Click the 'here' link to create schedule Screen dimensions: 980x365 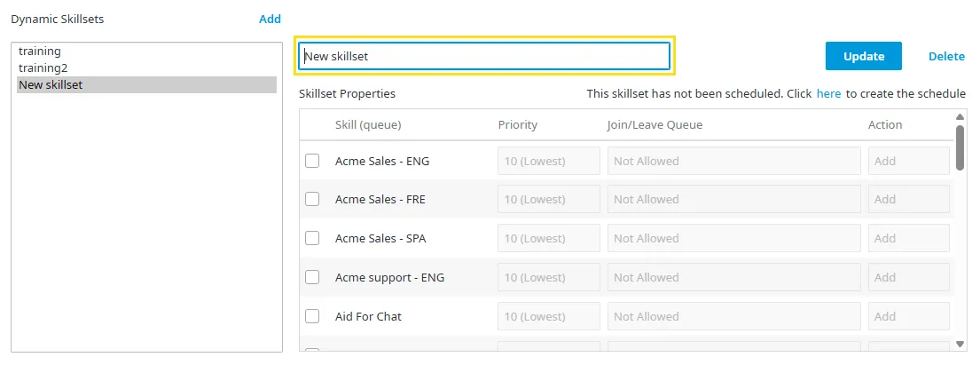point(828,94)
